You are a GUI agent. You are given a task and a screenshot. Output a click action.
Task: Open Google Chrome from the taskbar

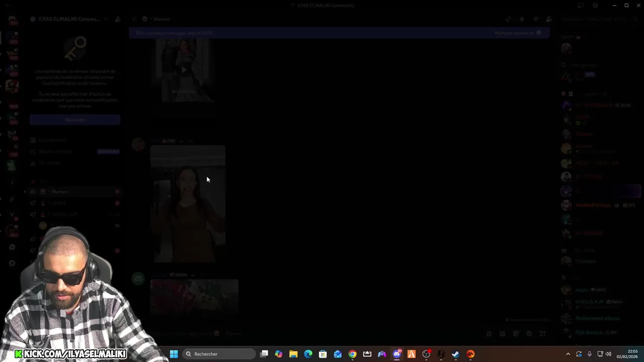pyautogui.click(x=352, y=354)
